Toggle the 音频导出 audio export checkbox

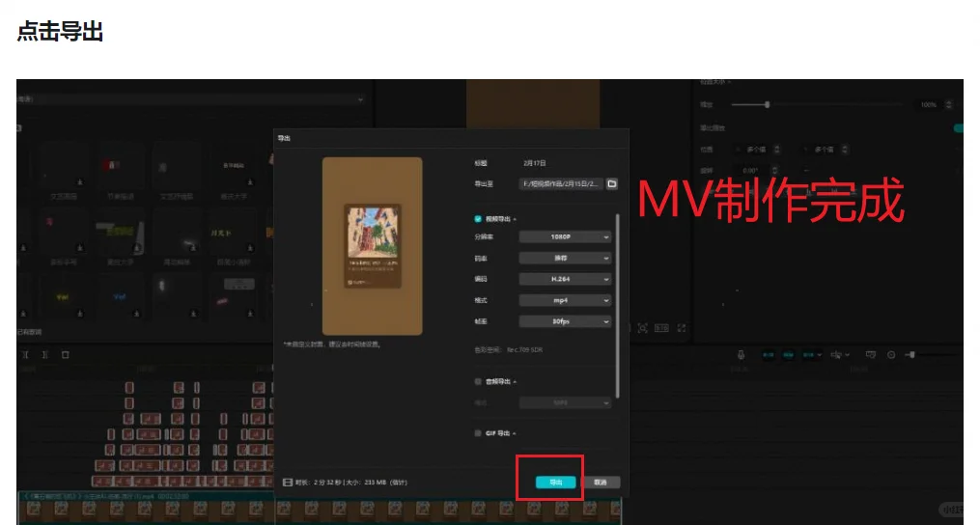click(x=478, y=381)
